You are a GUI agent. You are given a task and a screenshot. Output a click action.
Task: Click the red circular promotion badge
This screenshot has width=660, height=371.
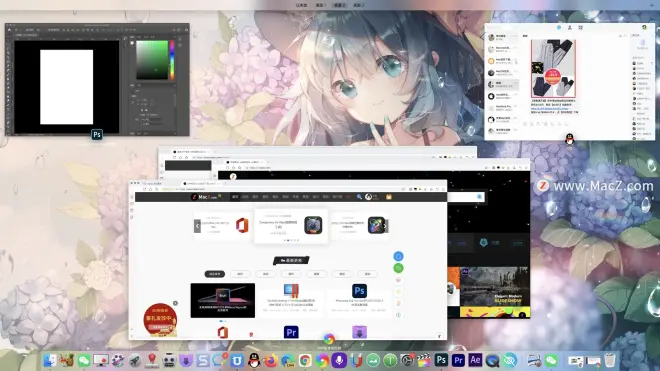tap(160, 320)
